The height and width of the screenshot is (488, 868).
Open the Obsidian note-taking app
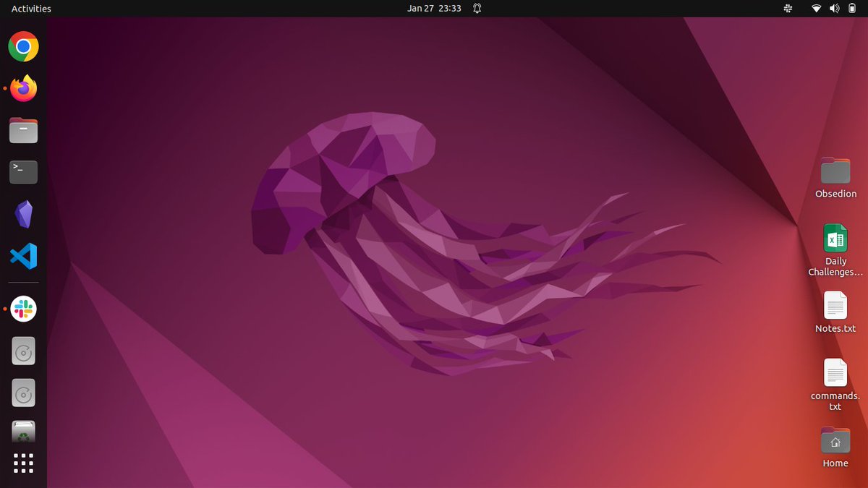[x=23, y=213]
